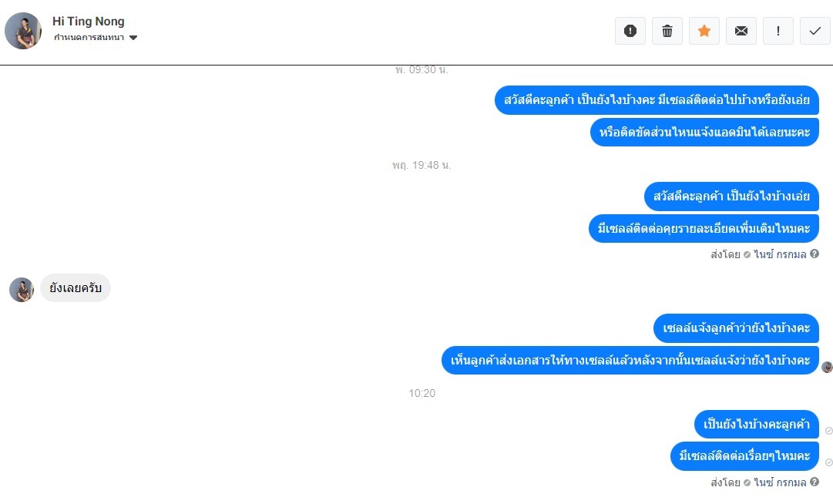Open the help question mark after the bottom ไนซ์ กรกมล
This screenshot has height=504, width=833.
[815, 482]
